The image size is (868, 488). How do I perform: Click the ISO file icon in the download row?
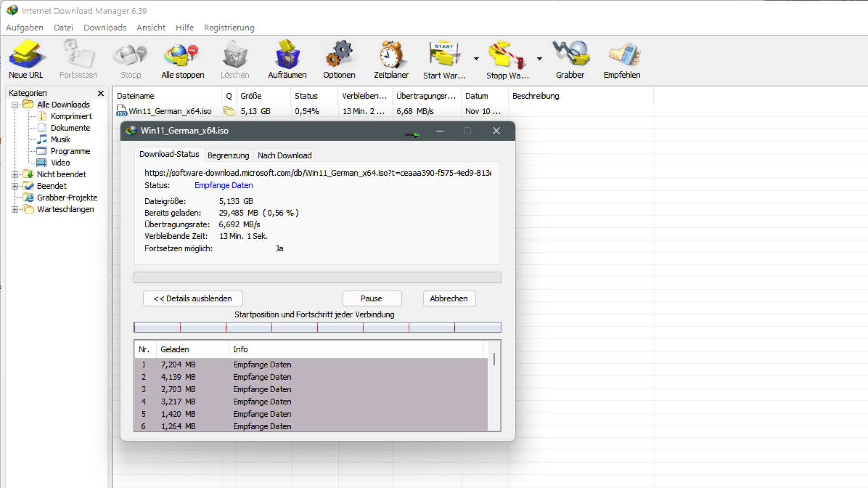[122, 111]
